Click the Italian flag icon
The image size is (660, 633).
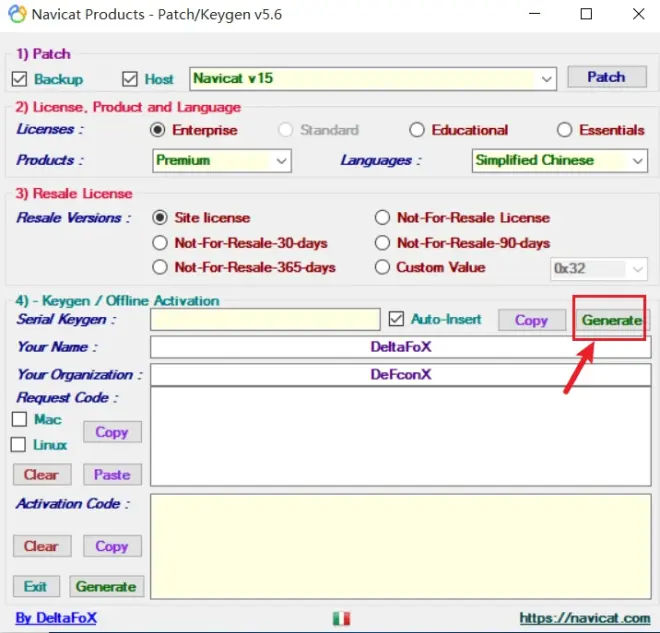point(341,618)
